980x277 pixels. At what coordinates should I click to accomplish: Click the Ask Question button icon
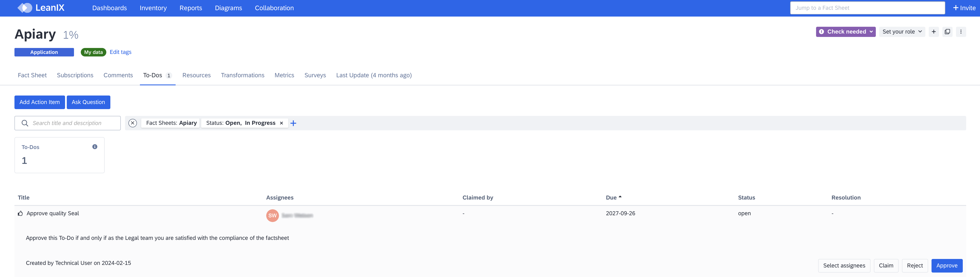88,102
